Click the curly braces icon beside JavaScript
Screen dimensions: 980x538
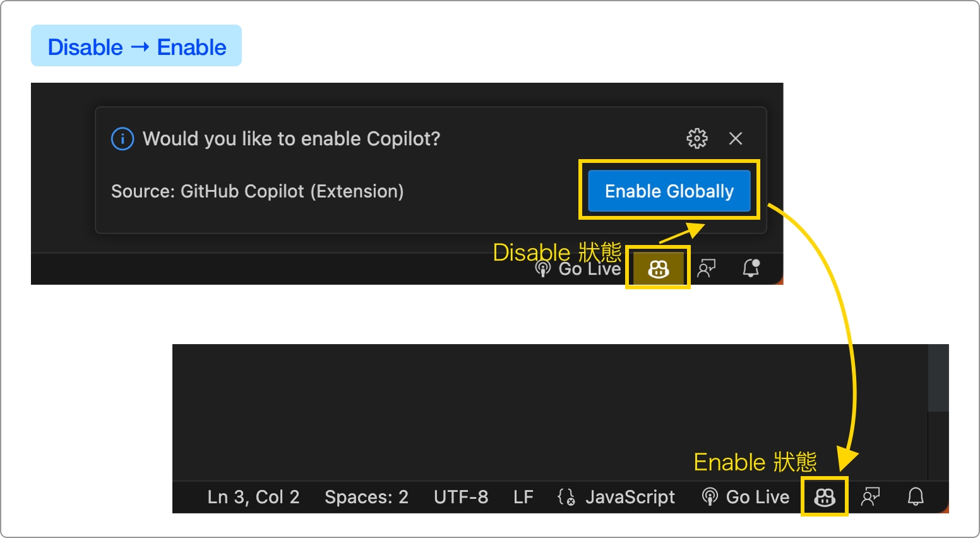566,497
